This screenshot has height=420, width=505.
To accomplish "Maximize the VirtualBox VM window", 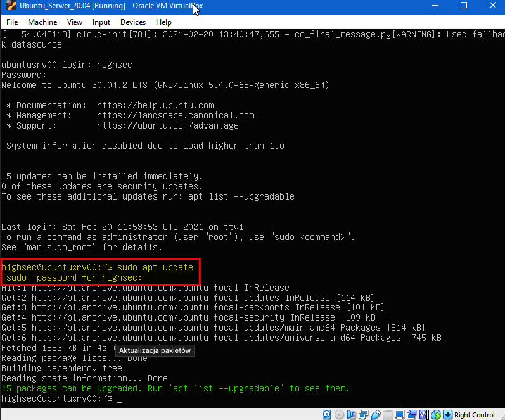I will [463, 6].
